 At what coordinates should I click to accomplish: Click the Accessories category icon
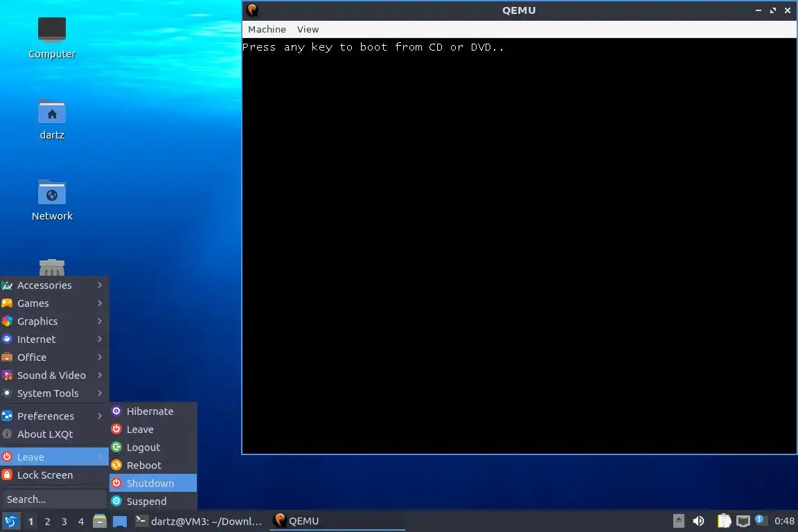tap(7, 285)
